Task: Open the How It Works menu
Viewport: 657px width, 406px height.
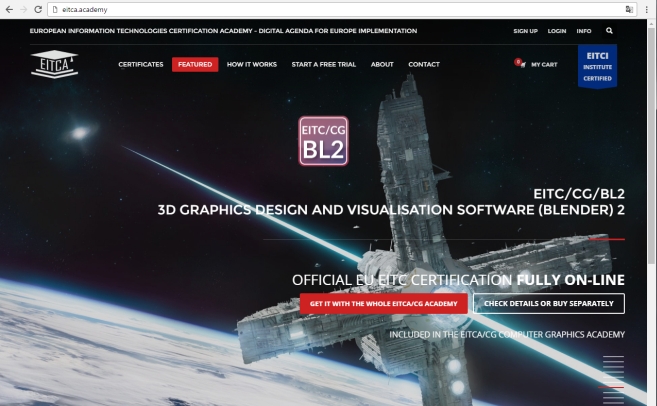Action: coord(250,64)
